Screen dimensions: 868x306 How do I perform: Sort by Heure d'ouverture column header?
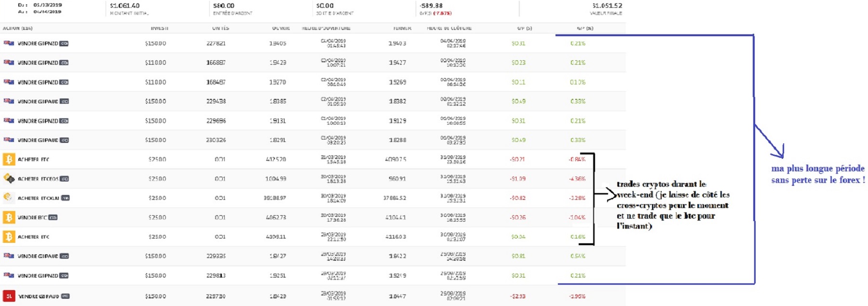(x=326, y=28)
